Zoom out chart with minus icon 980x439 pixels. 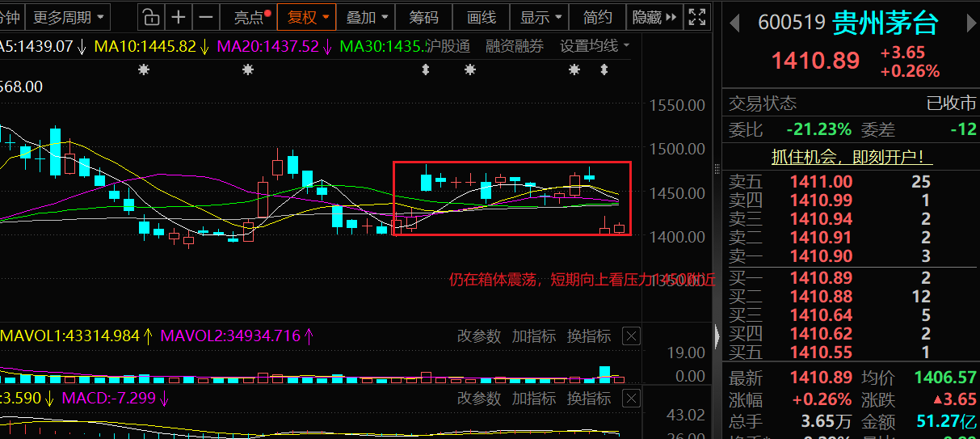[x=206, y=16]
